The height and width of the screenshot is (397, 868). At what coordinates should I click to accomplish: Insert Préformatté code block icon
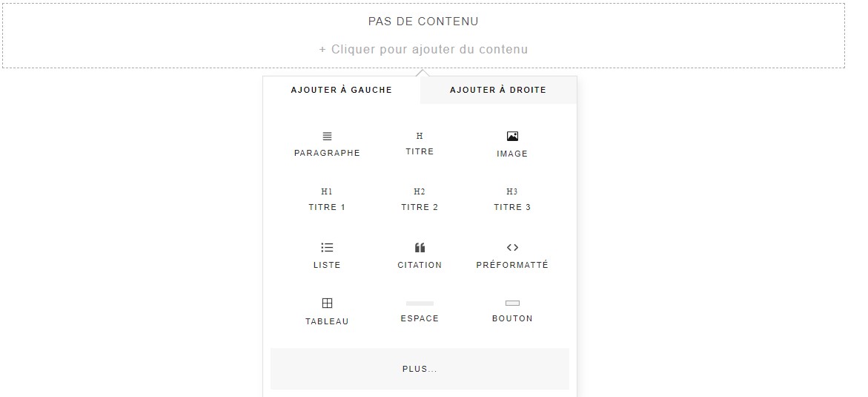[x=512, y=248]
